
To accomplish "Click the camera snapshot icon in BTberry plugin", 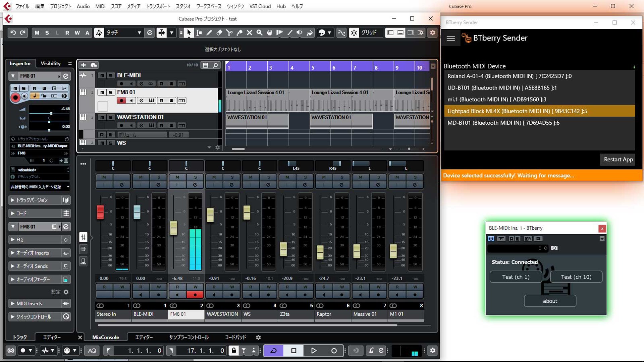I will click(554, 248).
